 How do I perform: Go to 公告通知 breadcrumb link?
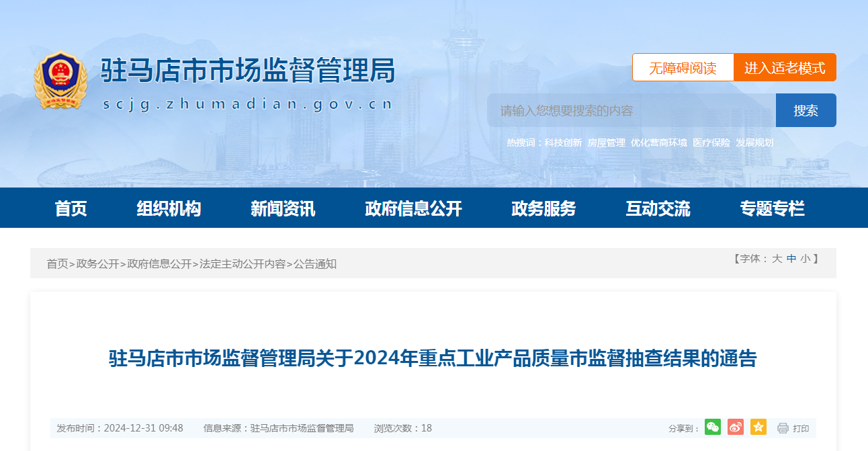click(315, 263)
